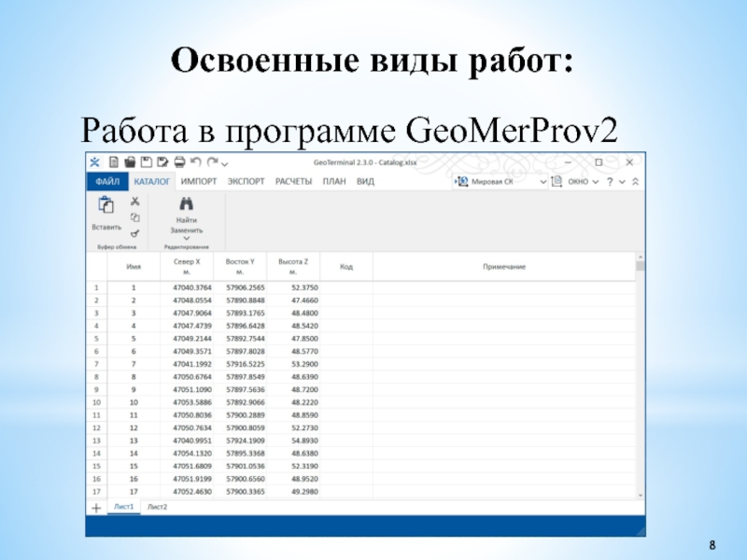The height and width of the screenshot is (560, 747).
Task: Cut selection with the scissors icon
Action: (135, 202)
